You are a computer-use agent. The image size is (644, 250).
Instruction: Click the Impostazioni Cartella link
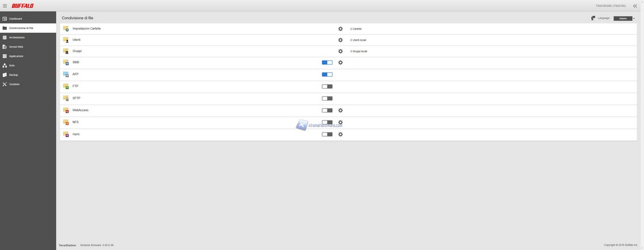pos(86,28)
